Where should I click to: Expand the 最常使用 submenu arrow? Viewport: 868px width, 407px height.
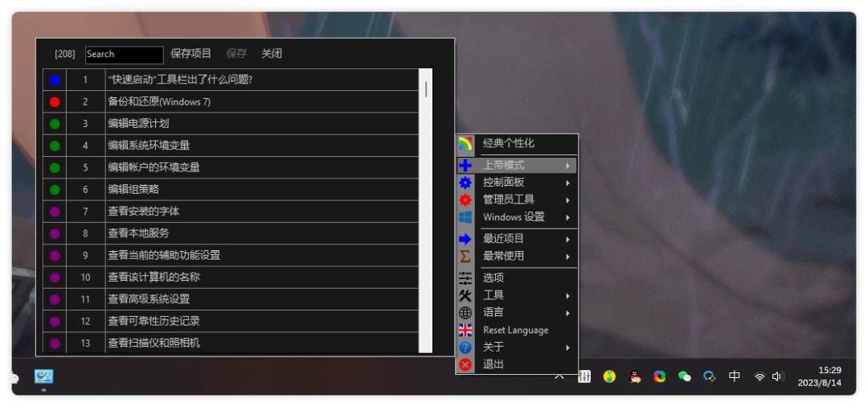[x=568, y=257]
